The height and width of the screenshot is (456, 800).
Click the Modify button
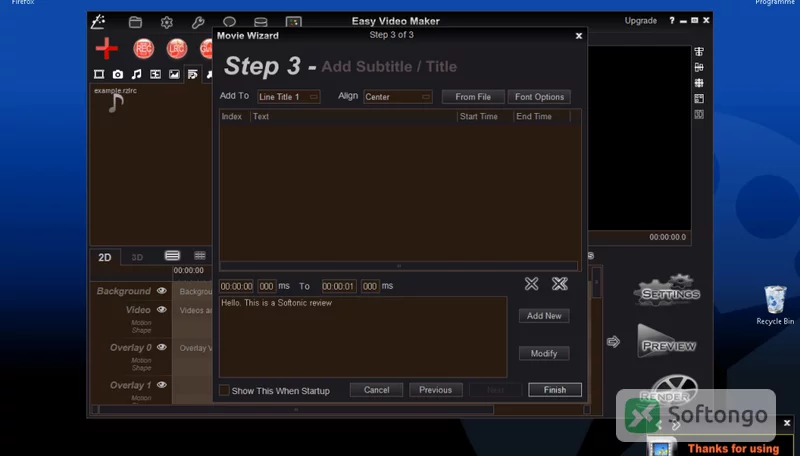coord(544,353)
